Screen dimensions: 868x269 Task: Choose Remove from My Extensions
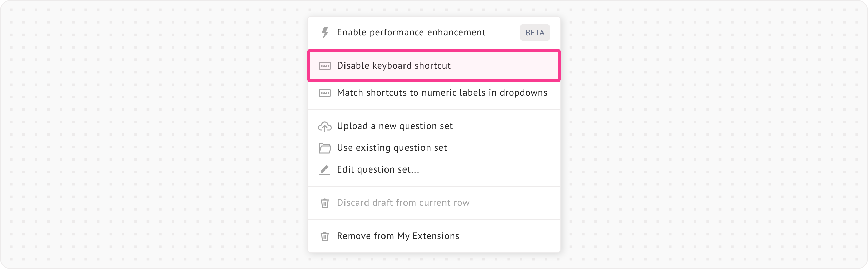click(x=398, y=236)
